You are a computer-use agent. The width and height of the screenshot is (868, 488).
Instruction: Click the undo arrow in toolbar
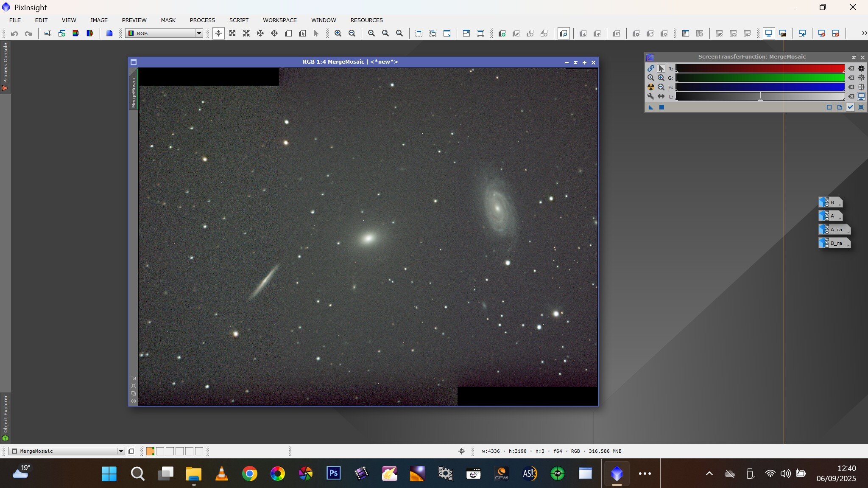tap(14, 33)
